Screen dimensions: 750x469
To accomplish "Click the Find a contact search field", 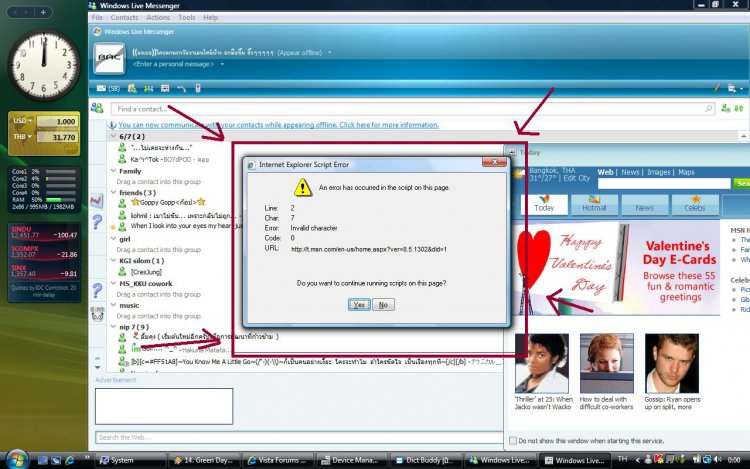I will (x=412, y=109).
